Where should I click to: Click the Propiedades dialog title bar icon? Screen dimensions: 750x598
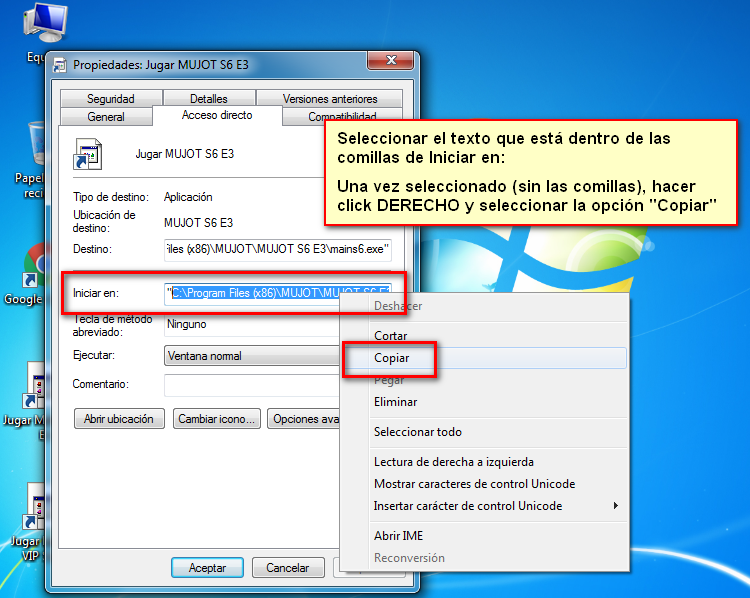pyautogui.click(x=59, y=65)
